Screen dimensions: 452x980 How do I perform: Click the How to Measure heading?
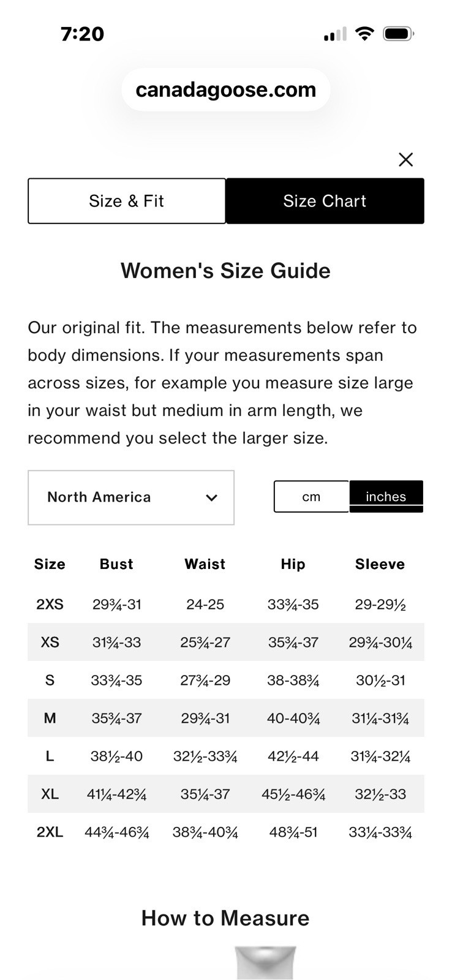coord(225,918)
